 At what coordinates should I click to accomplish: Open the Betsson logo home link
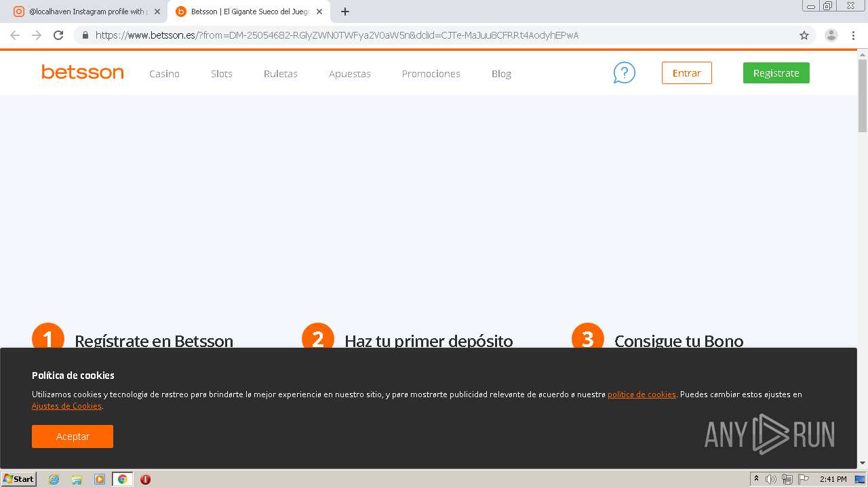click(83, 72)
